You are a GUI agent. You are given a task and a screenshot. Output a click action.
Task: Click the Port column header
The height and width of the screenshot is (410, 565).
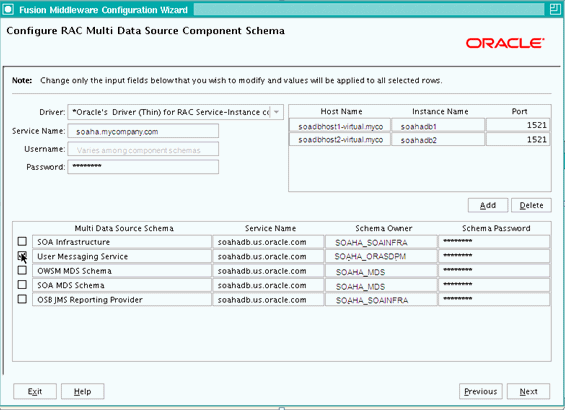coord(519,112)
